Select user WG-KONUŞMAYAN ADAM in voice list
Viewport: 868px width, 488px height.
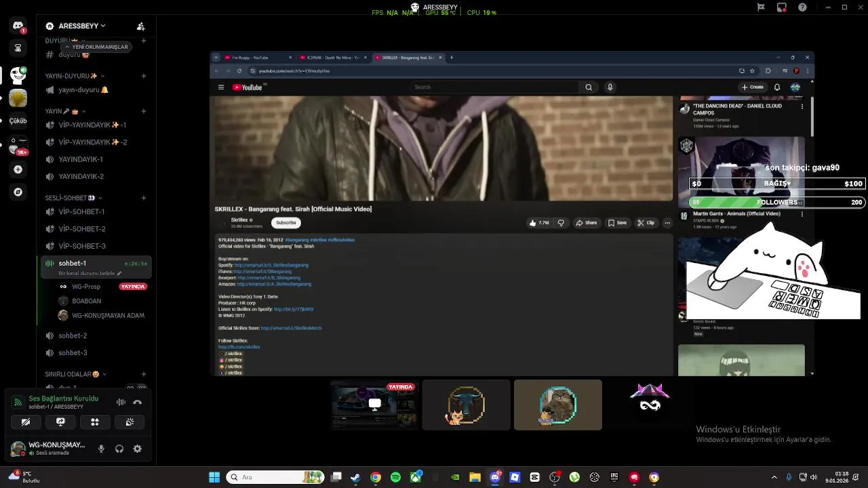click(x=102, y=315)
